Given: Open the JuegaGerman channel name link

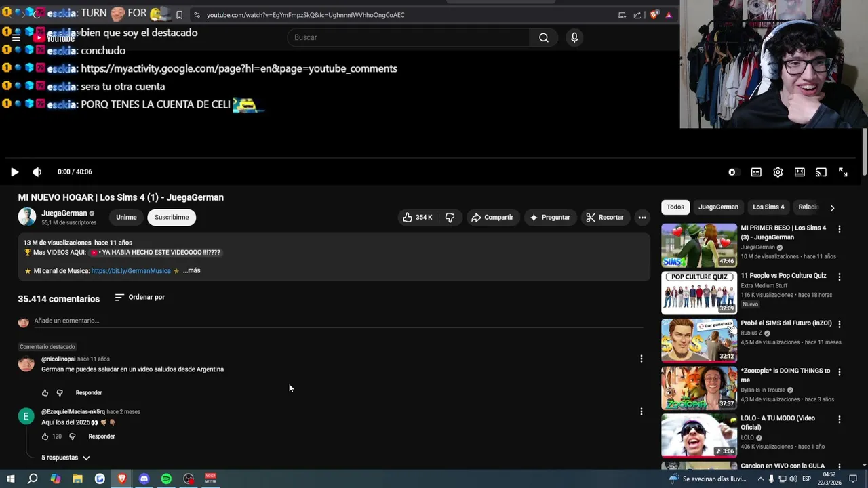Looking at the screenshot, I should 64,213.
